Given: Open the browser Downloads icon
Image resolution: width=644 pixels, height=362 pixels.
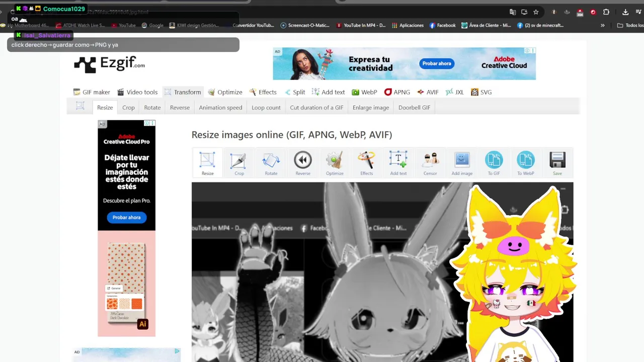Looking at the screenshot, I should click(x=625, y=12).
